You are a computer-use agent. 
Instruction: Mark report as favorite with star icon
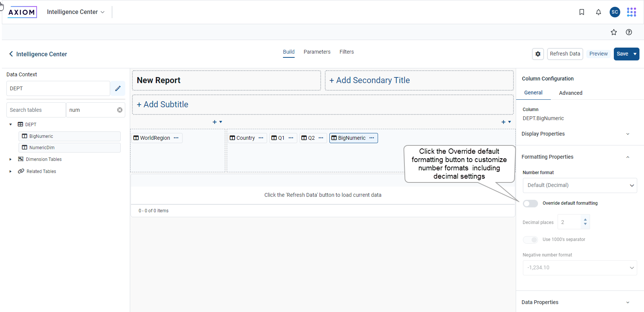click(x=614, y=32)
